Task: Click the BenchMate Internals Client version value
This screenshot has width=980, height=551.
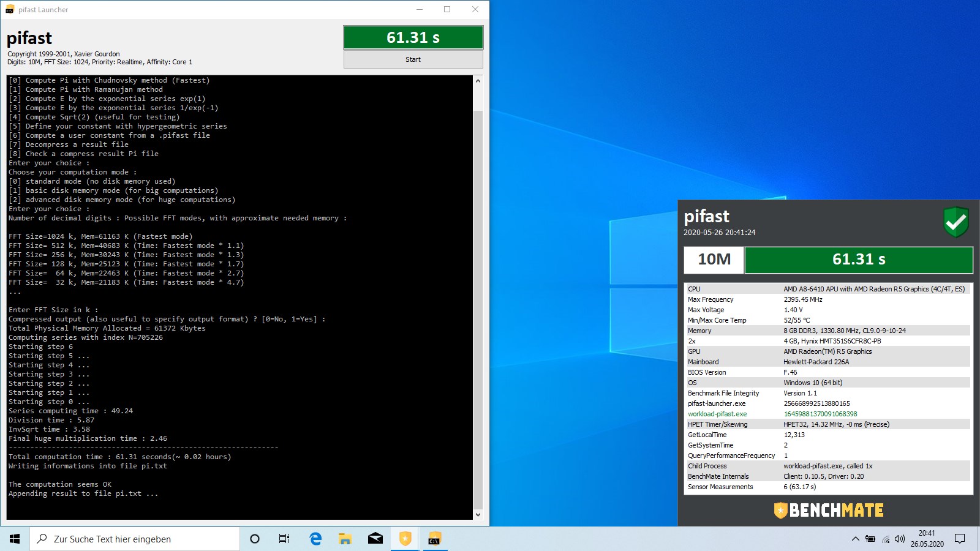Action: (824, 476)
